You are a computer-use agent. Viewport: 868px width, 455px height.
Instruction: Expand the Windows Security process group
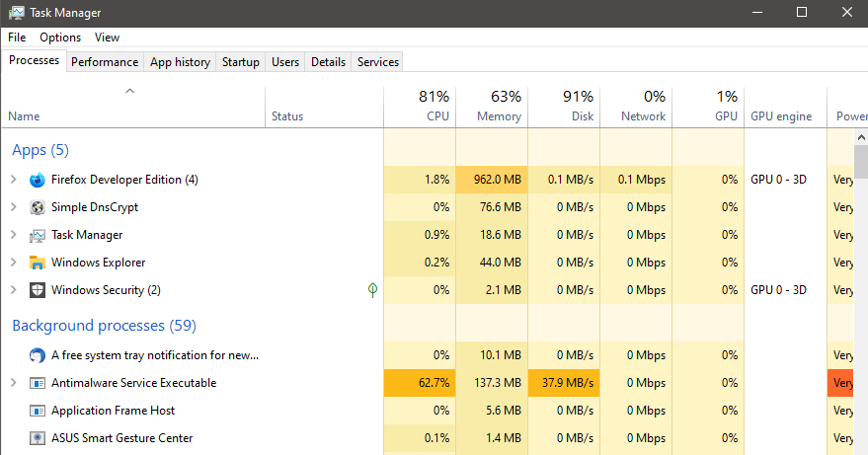[14, 290]
